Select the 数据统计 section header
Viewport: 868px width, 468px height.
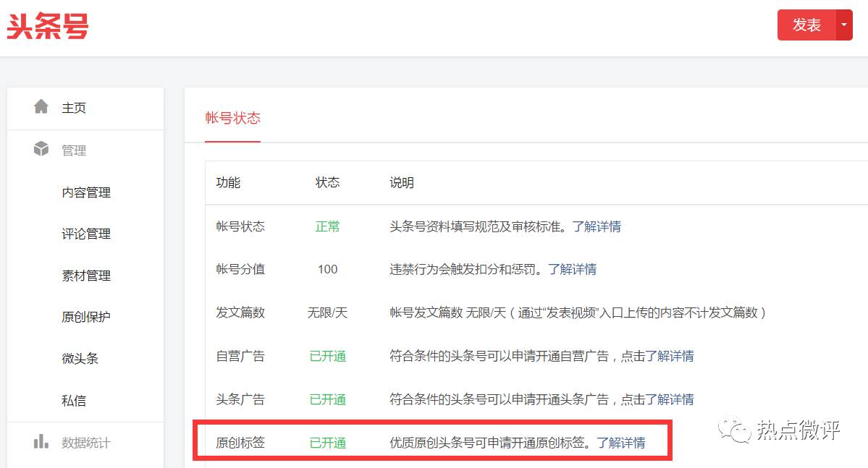point(86,443)
